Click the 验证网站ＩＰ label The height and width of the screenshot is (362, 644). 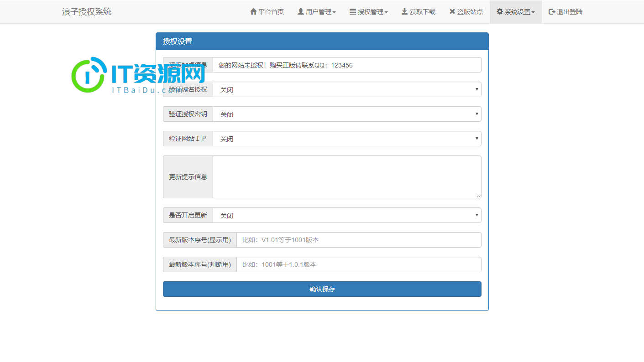188,139
